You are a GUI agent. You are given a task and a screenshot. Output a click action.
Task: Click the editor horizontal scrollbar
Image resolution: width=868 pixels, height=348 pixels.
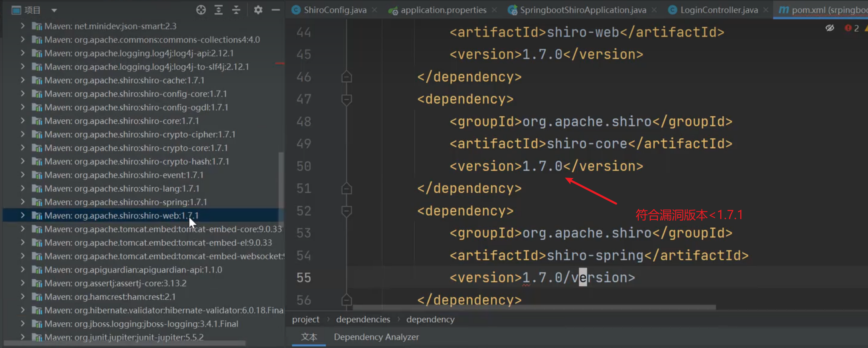tap(534, 308)
